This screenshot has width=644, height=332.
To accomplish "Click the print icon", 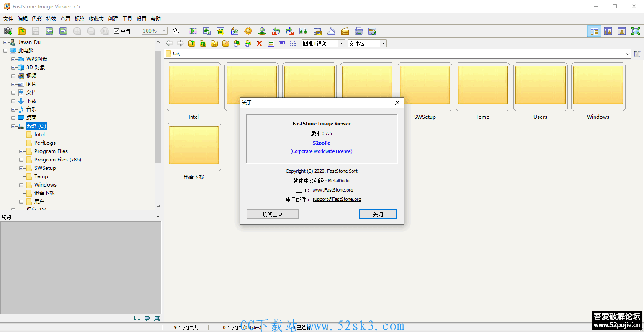I will [359, 31].
